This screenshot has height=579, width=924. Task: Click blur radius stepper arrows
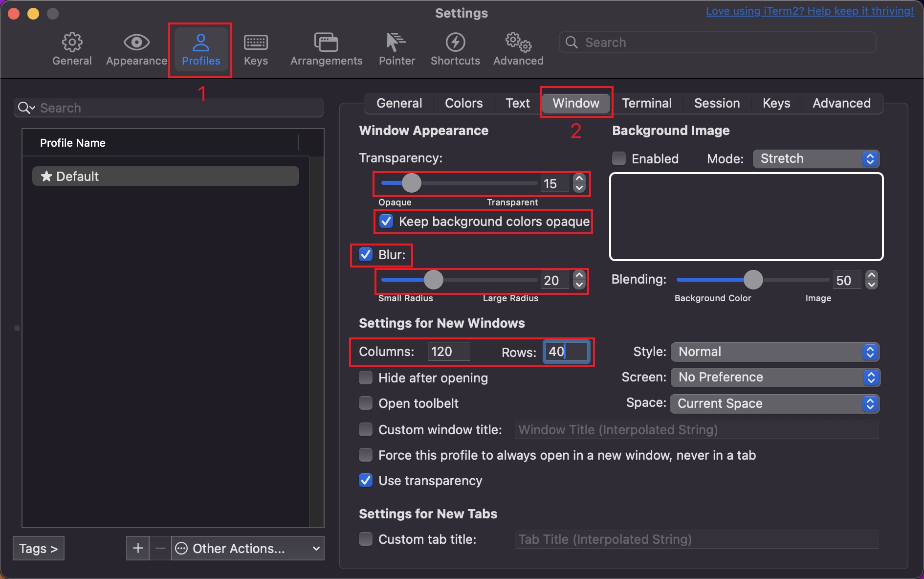[x=579, y=280]
